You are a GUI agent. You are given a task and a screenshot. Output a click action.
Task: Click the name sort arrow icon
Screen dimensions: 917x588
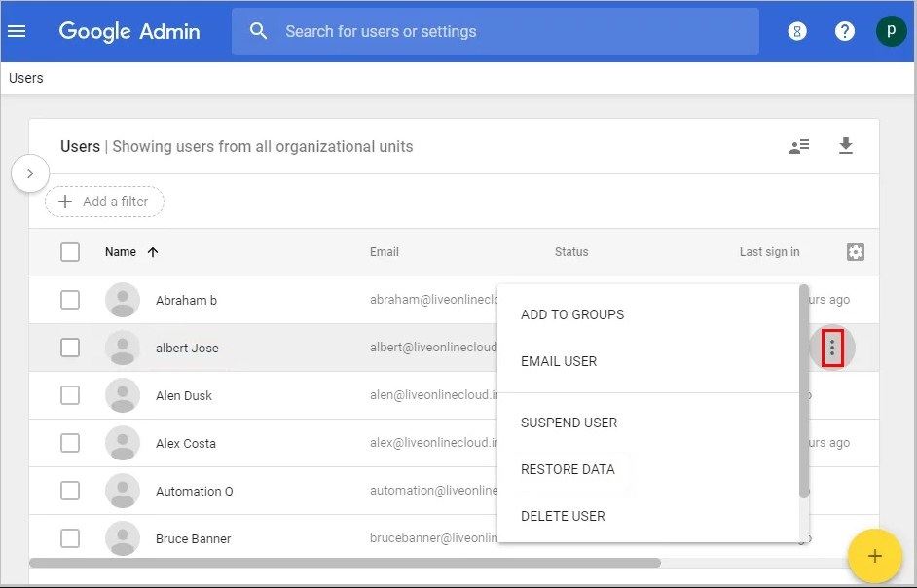coord(153,252)
